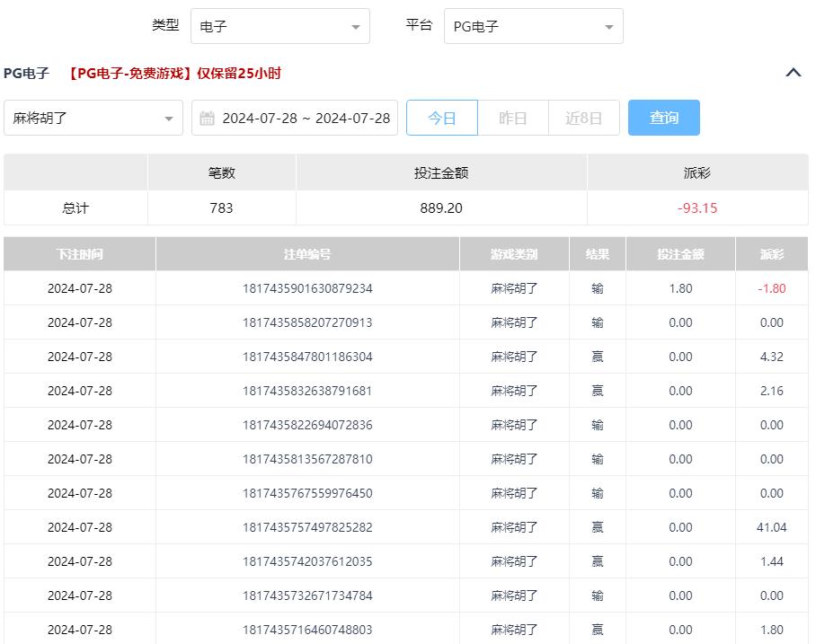Click the 注单编号 column header

307,254
